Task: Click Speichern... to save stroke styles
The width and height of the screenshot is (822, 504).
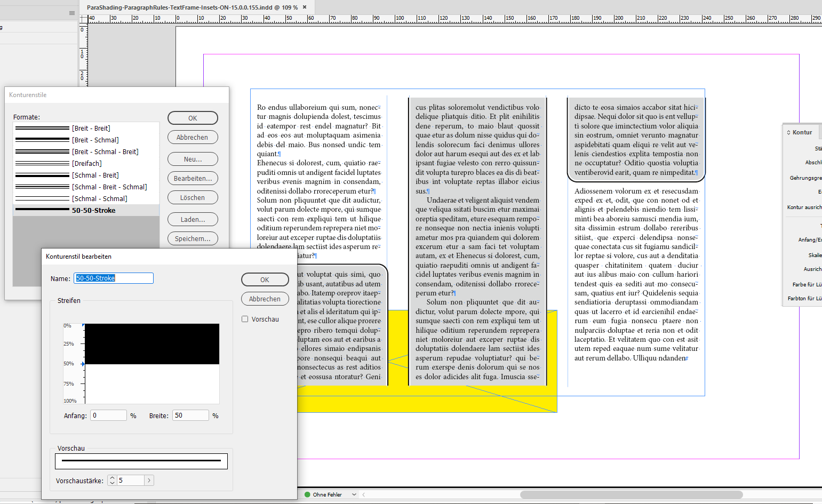Action: [193, 238]
